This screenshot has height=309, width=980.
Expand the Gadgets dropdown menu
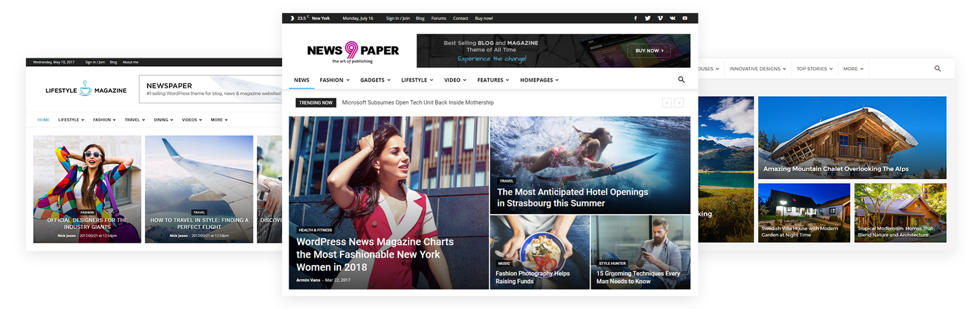(x=375, y=80)
